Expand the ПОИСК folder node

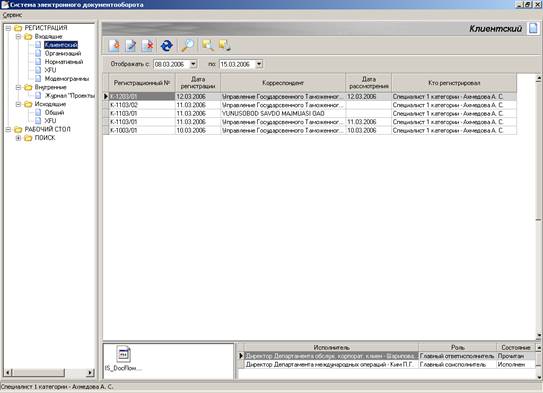point(18,138)
